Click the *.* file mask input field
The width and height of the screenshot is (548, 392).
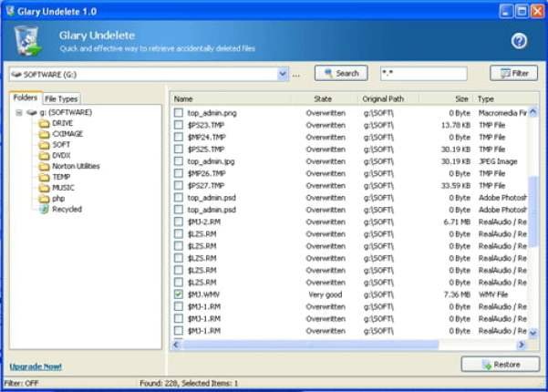(x=424, y=73)
